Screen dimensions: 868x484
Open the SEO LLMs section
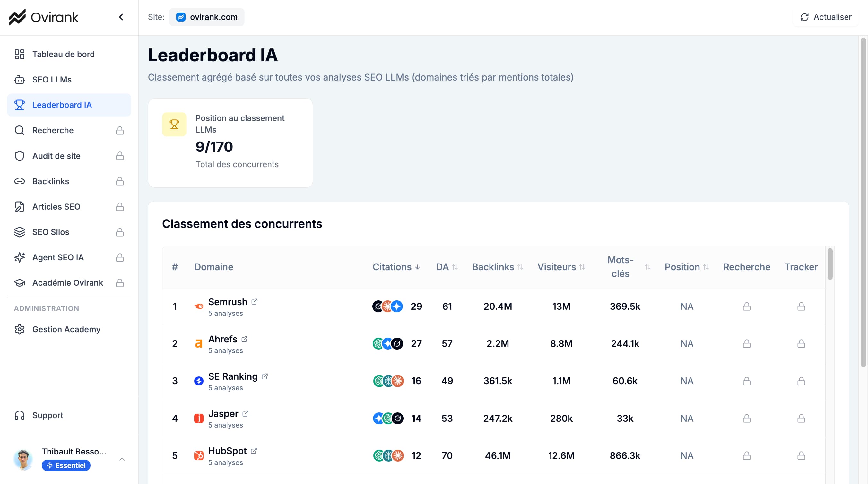coord(52,80)
